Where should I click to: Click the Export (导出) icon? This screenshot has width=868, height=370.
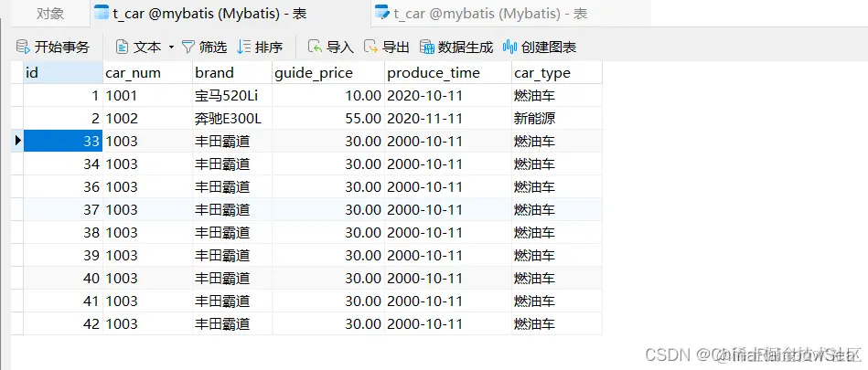tap(371, 47)
